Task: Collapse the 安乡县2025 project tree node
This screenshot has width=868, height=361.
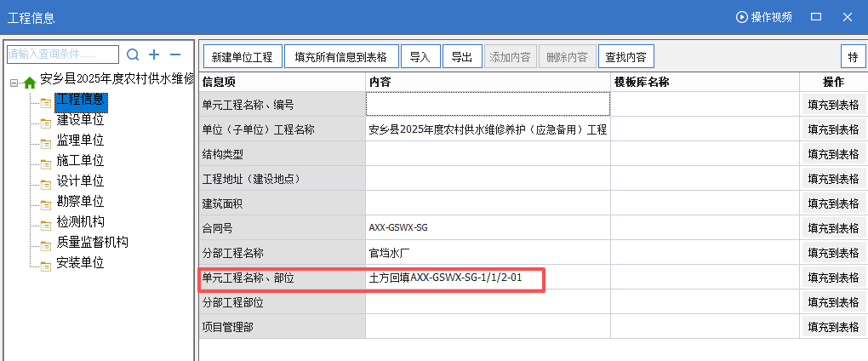Action: (14, 83)
